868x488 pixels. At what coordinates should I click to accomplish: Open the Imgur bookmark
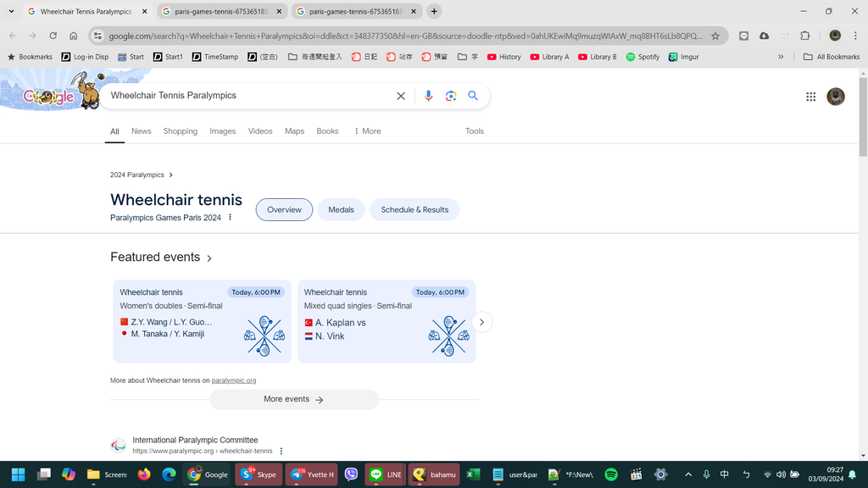pyautogui.click(x=684, y=57)
